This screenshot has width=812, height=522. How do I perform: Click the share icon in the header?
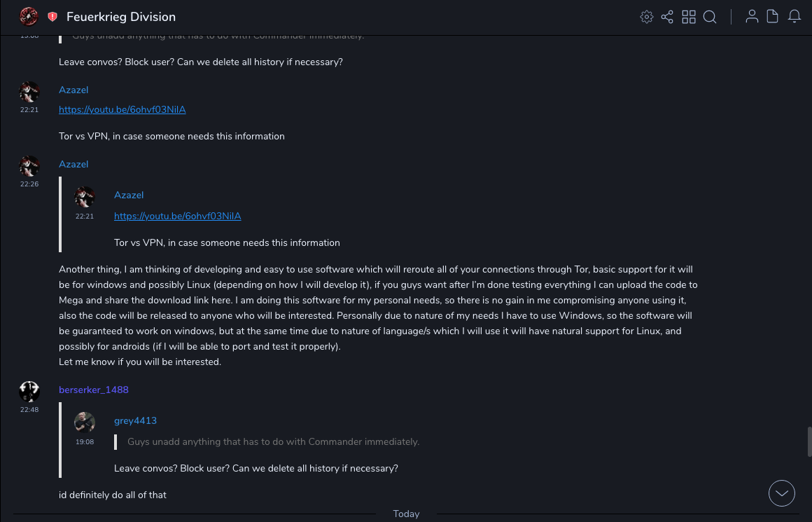click(667, 17)
